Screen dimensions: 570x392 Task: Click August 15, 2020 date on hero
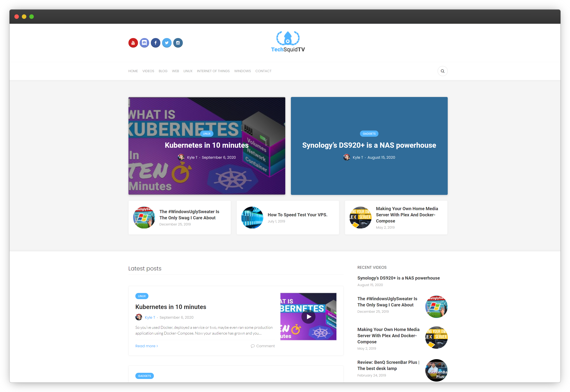(381, 157)
